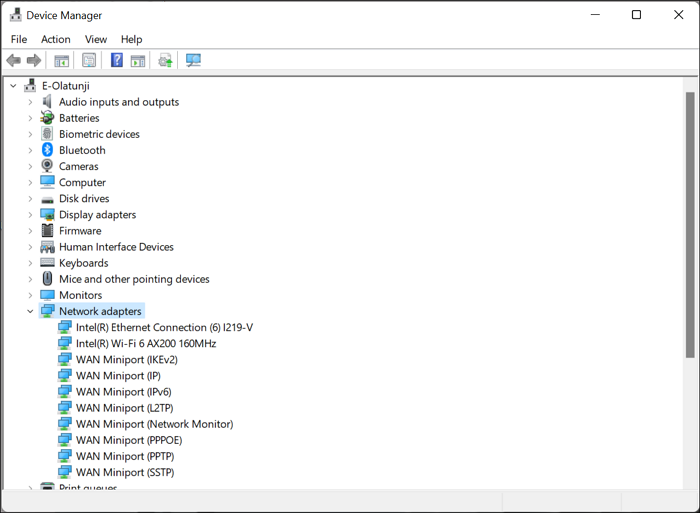Open the Help menu
The image size is (700, 513).
131,39
